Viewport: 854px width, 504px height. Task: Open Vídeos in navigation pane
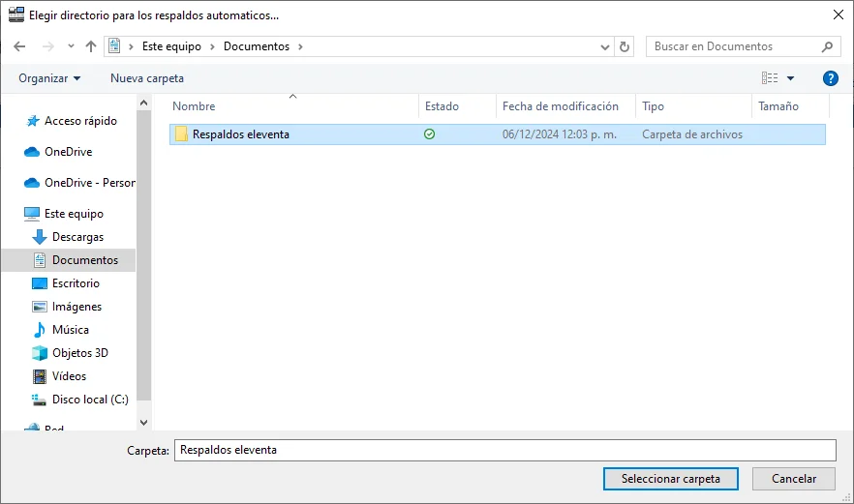point(69,376)
